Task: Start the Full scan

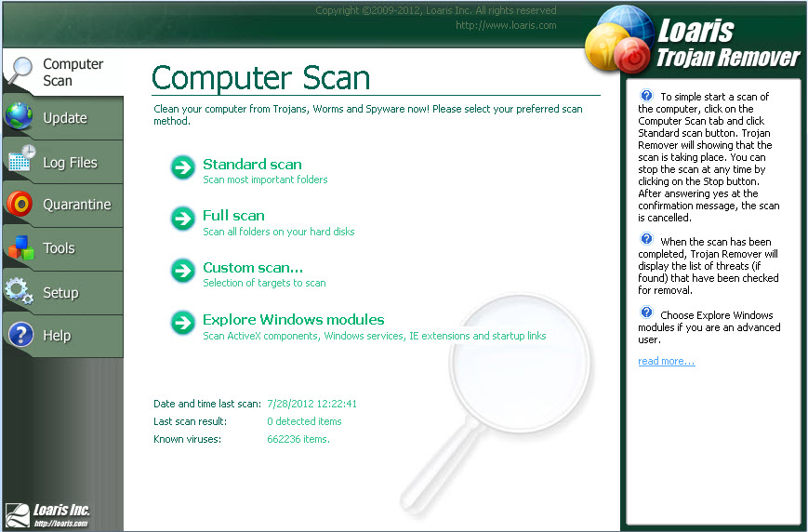Action: [233, 216]
